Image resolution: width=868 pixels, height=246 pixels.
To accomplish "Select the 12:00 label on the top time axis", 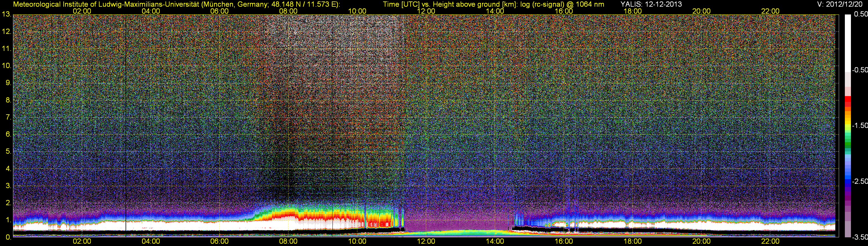I will pyautogui.click(x=426, y=11).
